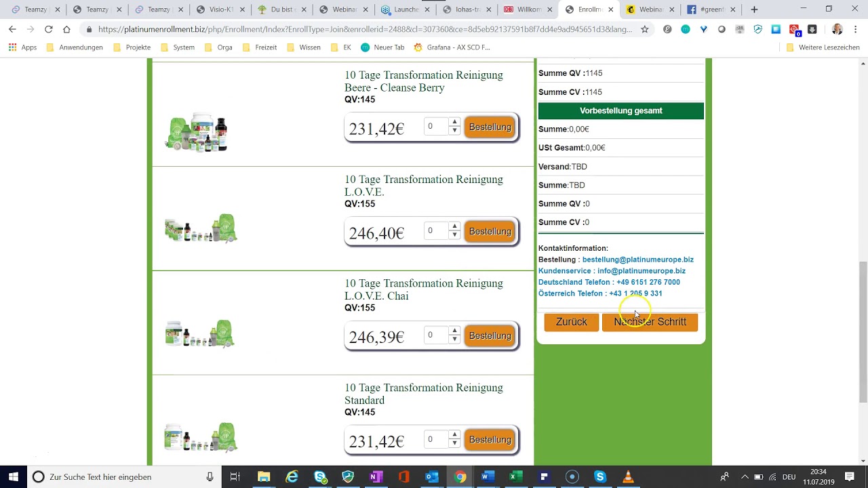
Task: Click Bestellung for L.O.V.E. 246,40€
Action: [490, 231]
